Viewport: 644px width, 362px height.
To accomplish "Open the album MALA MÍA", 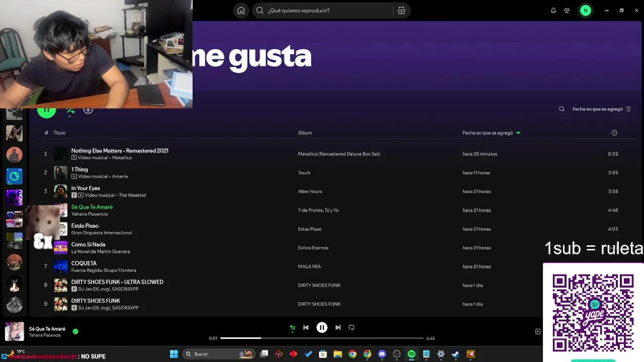I will (x=309, y=266).
